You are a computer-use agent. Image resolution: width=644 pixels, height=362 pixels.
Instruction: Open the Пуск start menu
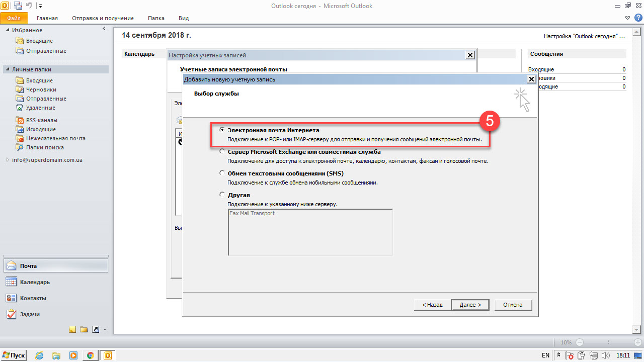(14, 355)
